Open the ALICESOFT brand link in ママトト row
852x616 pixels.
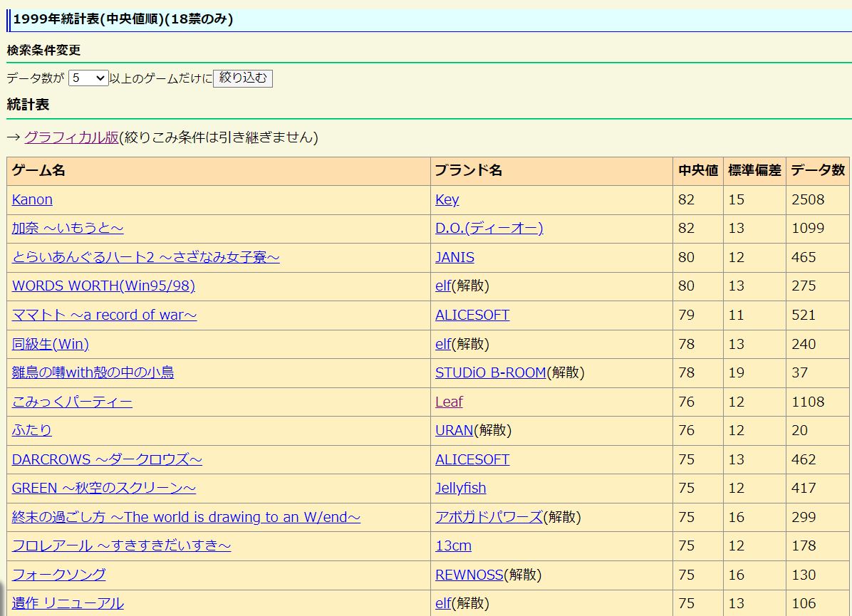[x=472, y=315]
